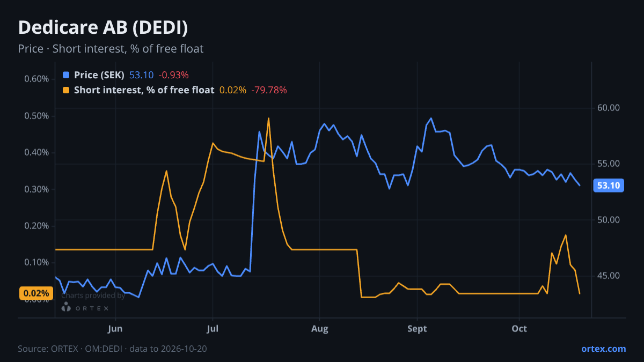The image size is (644, 362).
Task: Click the Jul x-axis label
Action: tap(213, 328)
